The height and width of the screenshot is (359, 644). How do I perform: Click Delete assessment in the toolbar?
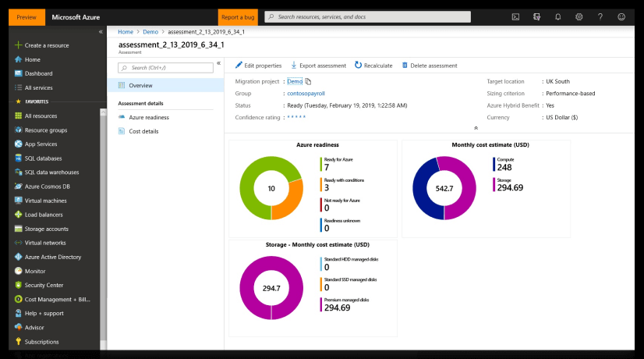[x=429, y=66]
